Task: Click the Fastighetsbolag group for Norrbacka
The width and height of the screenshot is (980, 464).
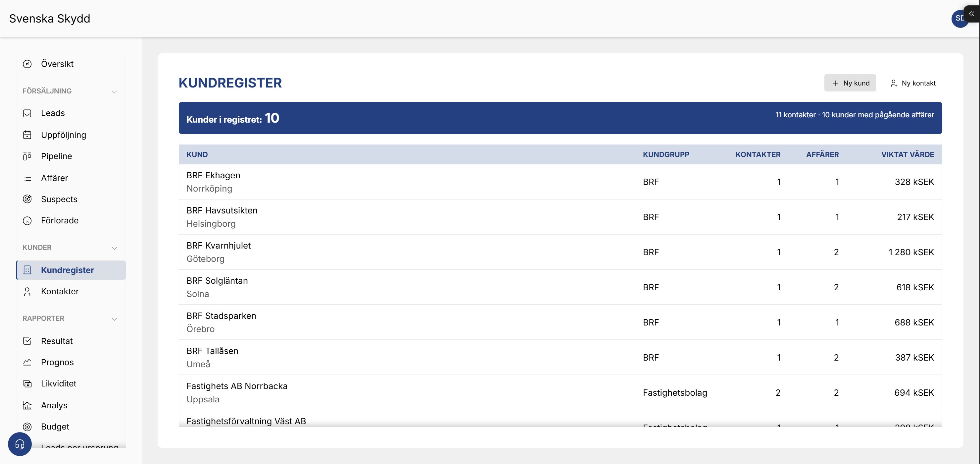Action: point(675,393)
